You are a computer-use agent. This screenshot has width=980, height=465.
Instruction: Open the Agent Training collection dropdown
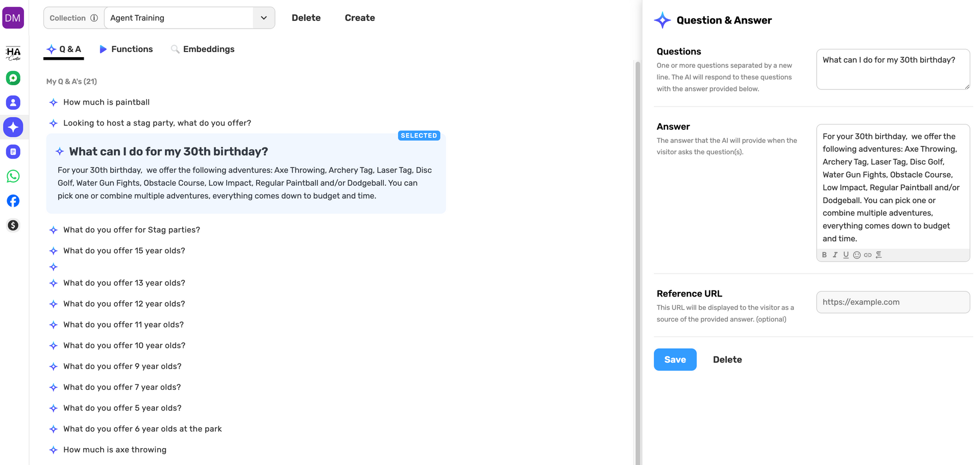coord(263,18)
